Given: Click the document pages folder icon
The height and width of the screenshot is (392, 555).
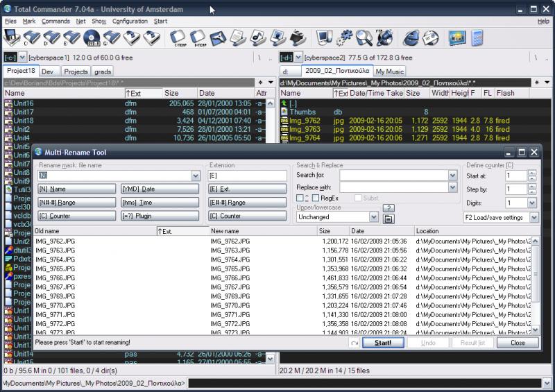Looking at the screenshot, I should coord(238,38).
